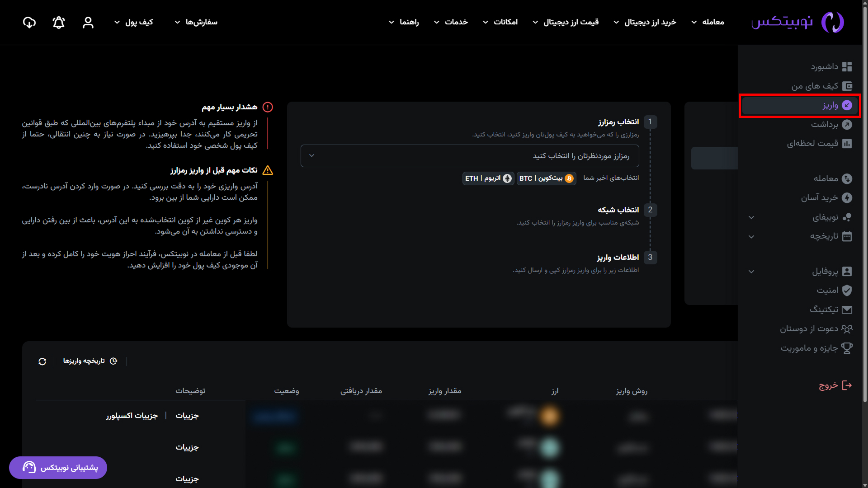868x488 pixels.
Task: Click the page vertical scrollbar
Action: point(865,203)
